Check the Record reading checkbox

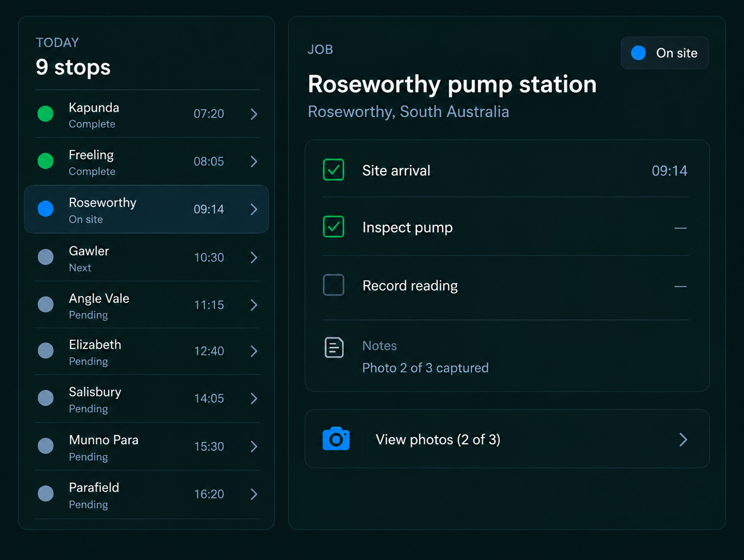[333, 285]
